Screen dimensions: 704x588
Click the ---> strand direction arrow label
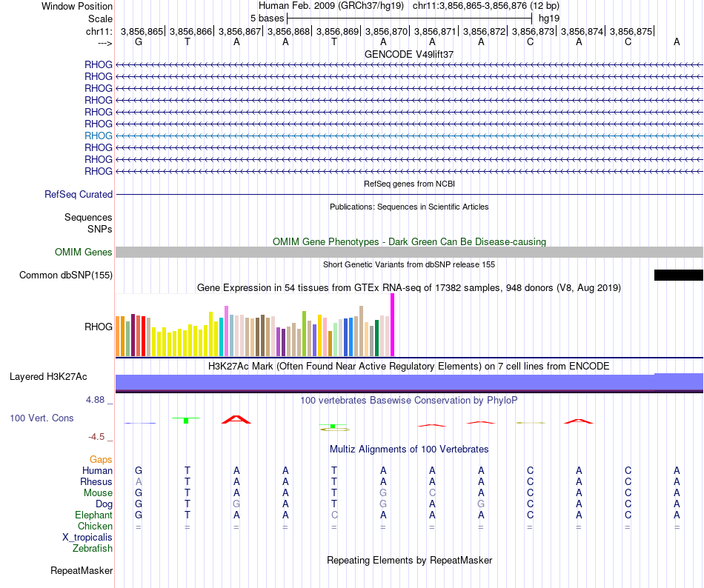(x=105, y=43)
